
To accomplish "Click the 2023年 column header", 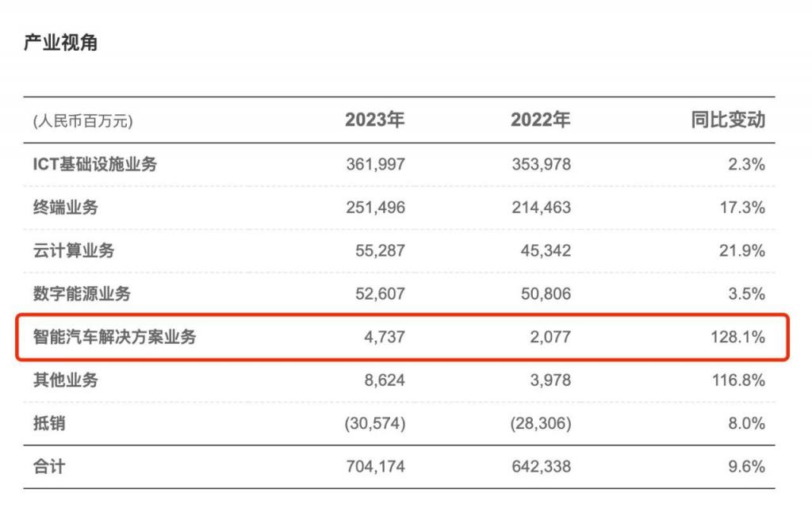I will [x=374, y=120].
